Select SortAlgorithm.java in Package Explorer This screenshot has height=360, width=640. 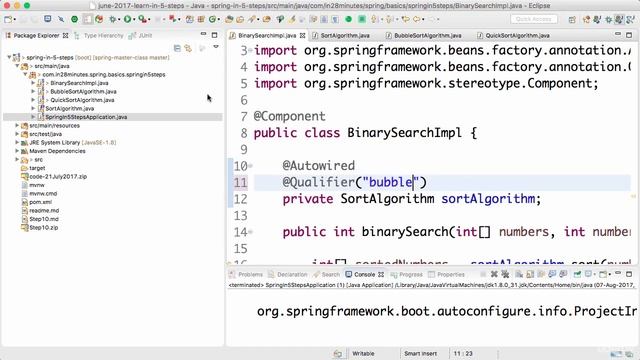[69, 109]
